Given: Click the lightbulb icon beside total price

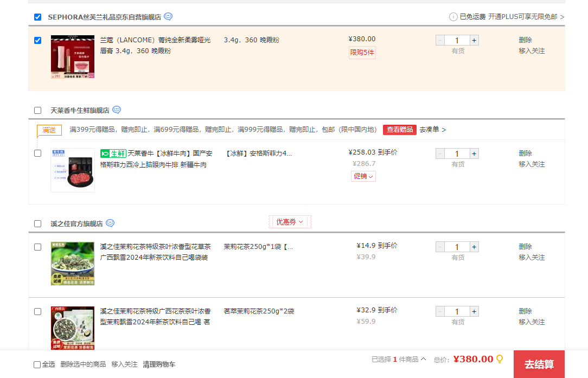Looking at the screenshot, I should coord(500,359).
